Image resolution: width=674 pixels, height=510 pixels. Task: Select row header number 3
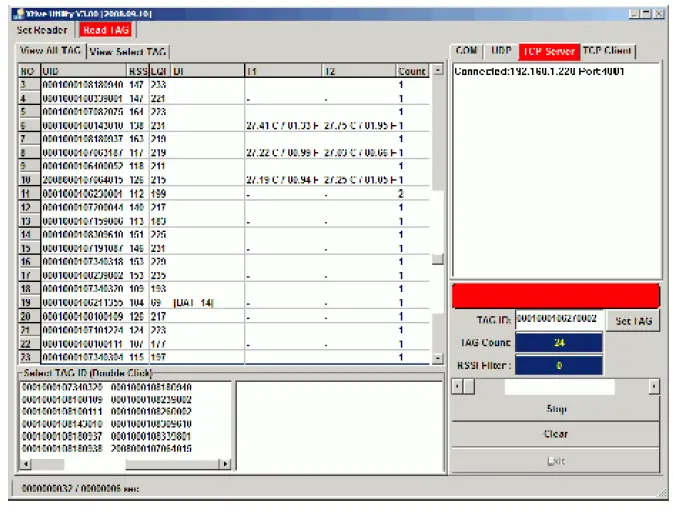click(x=29, y=85)
